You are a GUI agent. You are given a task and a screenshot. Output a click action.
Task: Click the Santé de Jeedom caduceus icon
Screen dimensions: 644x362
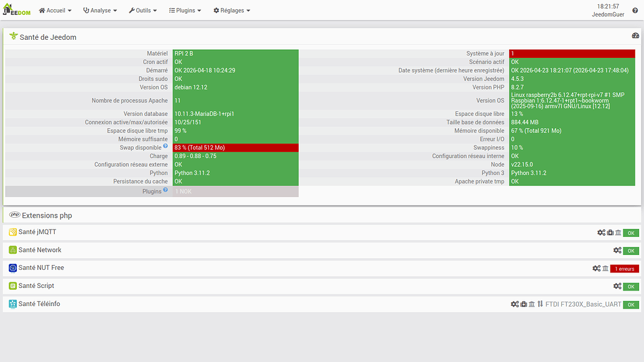[x=14, y=36]
